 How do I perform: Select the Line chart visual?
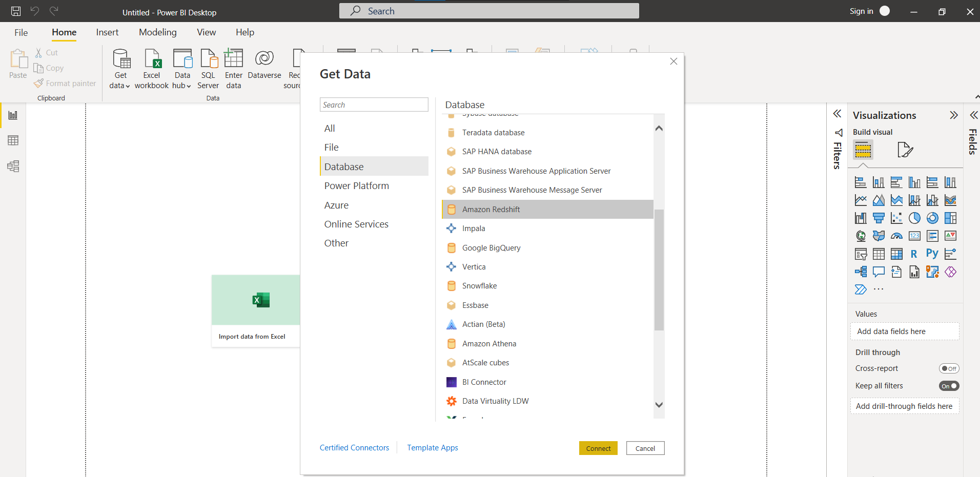tap(861, 200)
